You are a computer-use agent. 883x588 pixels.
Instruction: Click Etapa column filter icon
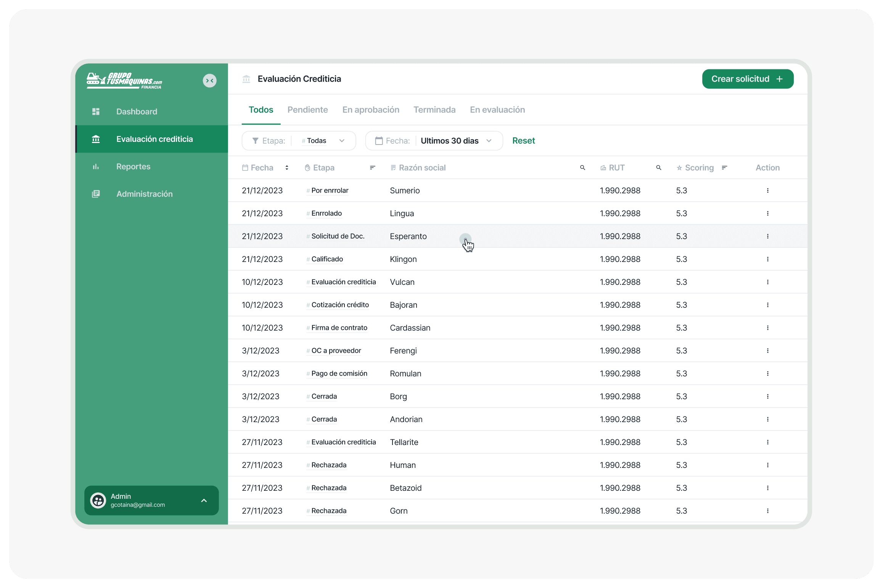click(x=372, y=167)
